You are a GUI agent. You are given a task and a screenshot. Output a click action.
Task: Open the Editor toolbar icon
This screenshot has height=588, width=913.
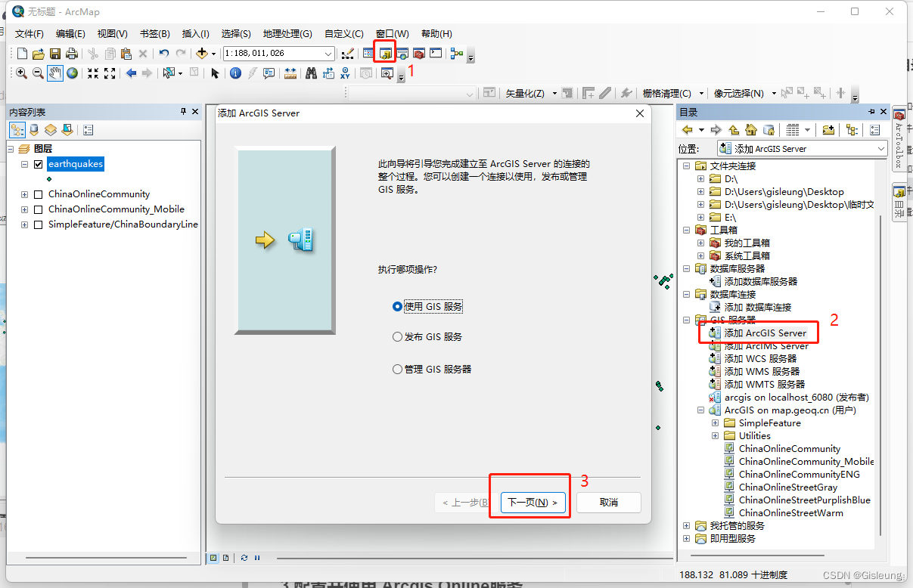click(347, 54)
